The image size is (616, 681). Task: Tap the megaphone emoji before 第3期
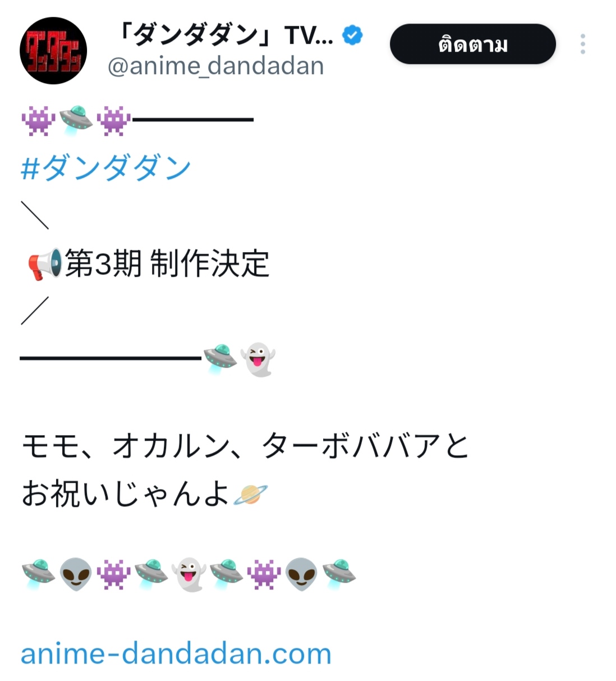pos(44,264)
